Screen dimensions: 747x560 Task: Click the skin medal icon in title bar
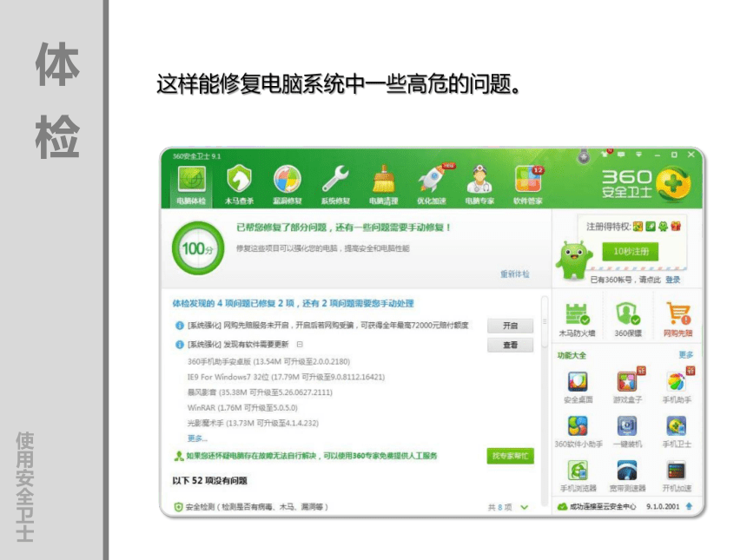click(584, 156)
